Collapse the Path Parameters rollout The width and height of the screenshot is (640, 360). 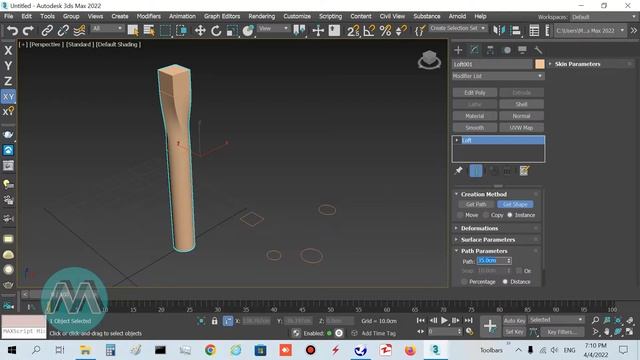(x=484, y=251)
